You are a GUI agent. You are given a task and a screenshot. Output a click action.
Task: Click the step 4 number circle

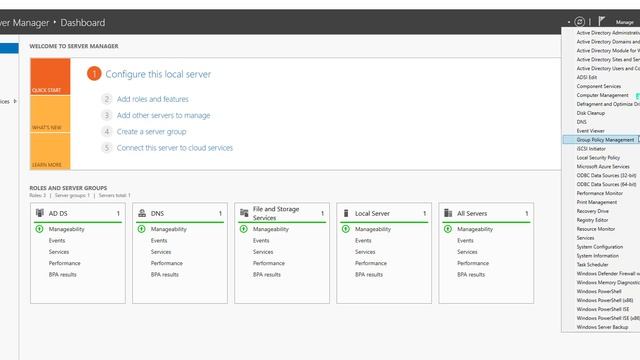click(107, 131)
